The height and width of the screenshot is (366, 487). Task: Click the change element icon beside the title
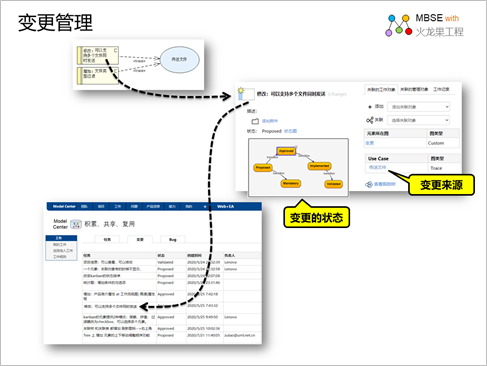click(x=241, y=94)
